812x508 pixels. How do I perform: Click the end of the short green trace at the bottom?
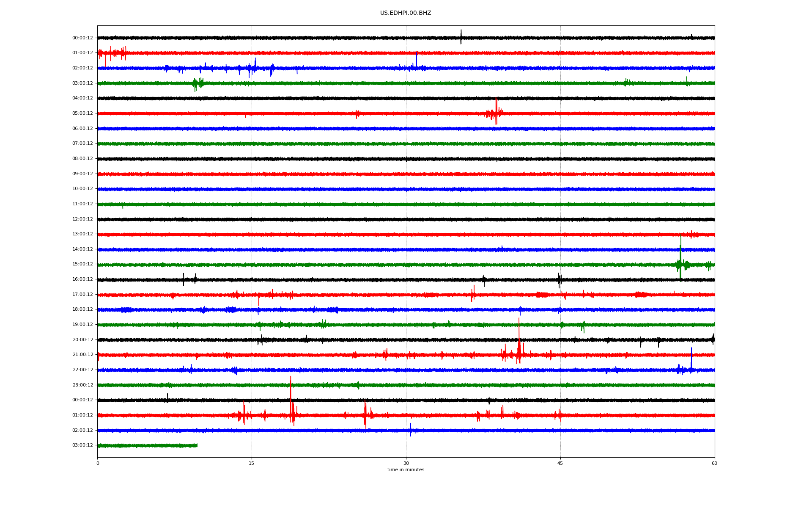point(197,445)
